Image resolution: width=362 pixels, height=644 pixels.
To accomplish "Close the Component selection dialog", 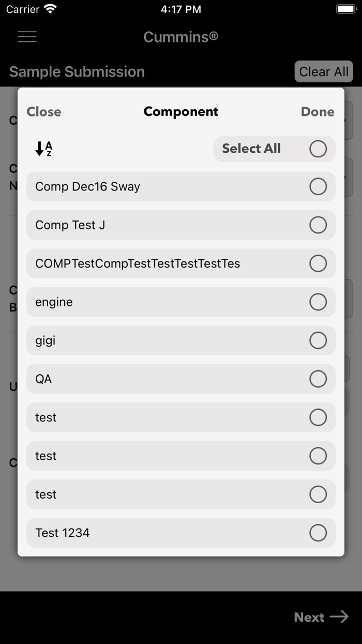I will pos(43,111).
